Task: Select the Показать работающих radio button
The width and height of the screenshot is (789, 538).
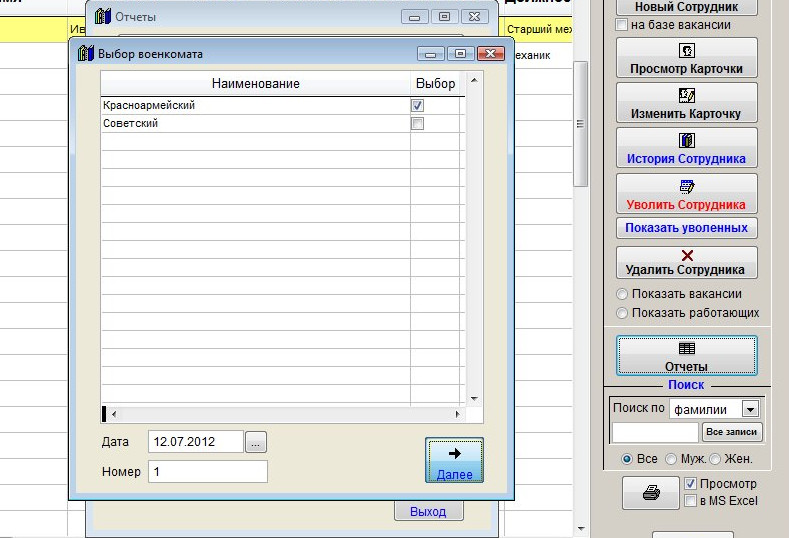Action: pos(622,313)
